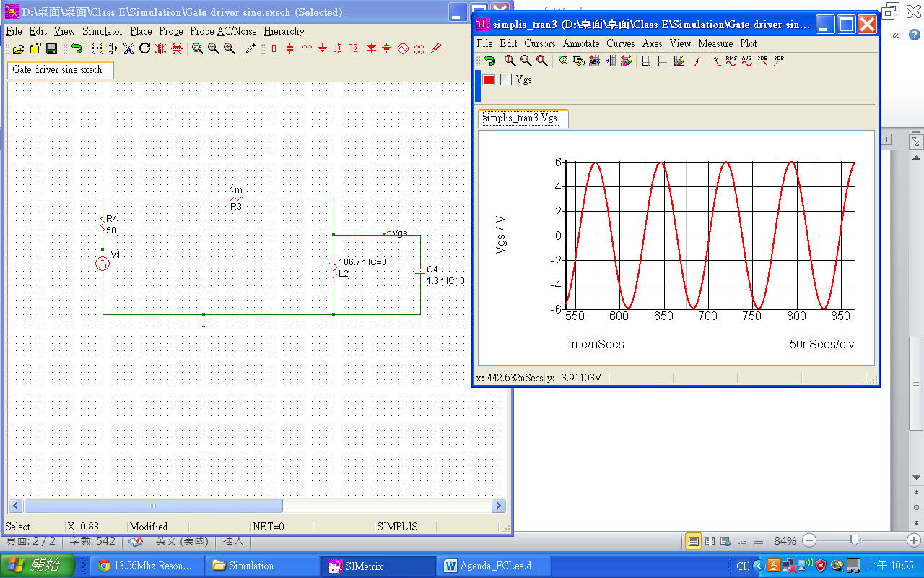The width and height of the screenshot is (924, 578).
Task: Click the scissors cut icon in schematic toolbar
Action: tap(128, 49)
